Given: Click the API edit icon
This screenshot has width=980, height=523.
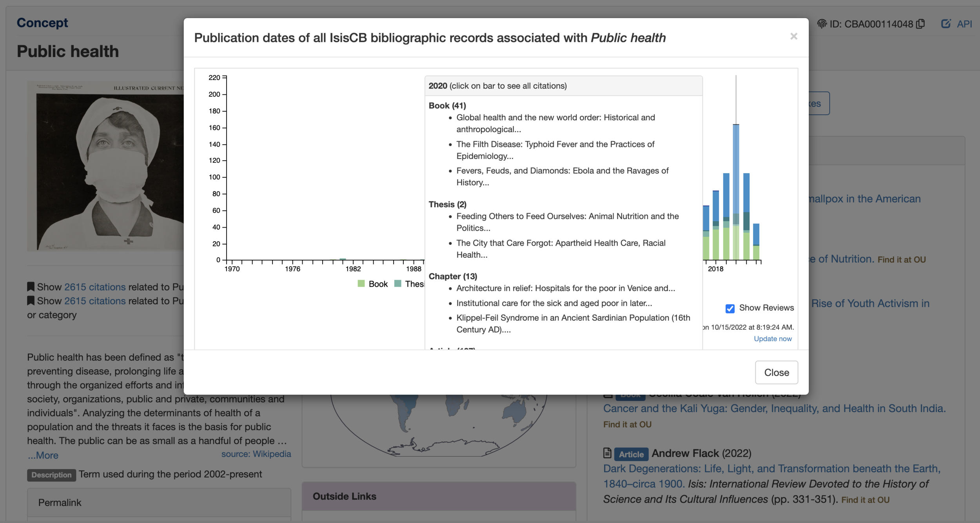Looking at the screenshot, I should pos(946,24).
